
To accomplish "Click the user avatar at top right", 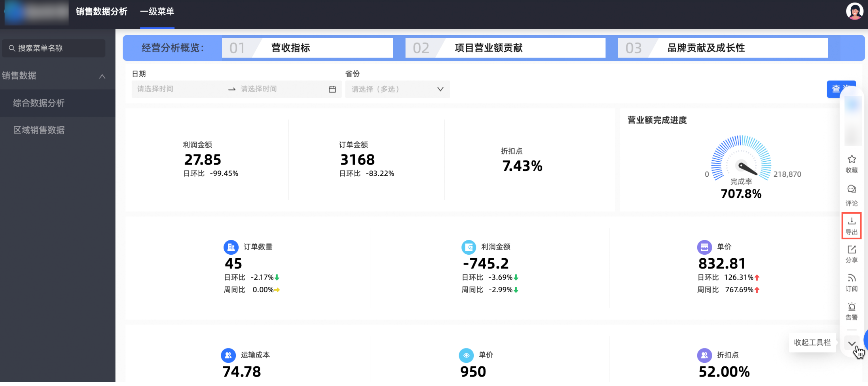I will (854, 12).
